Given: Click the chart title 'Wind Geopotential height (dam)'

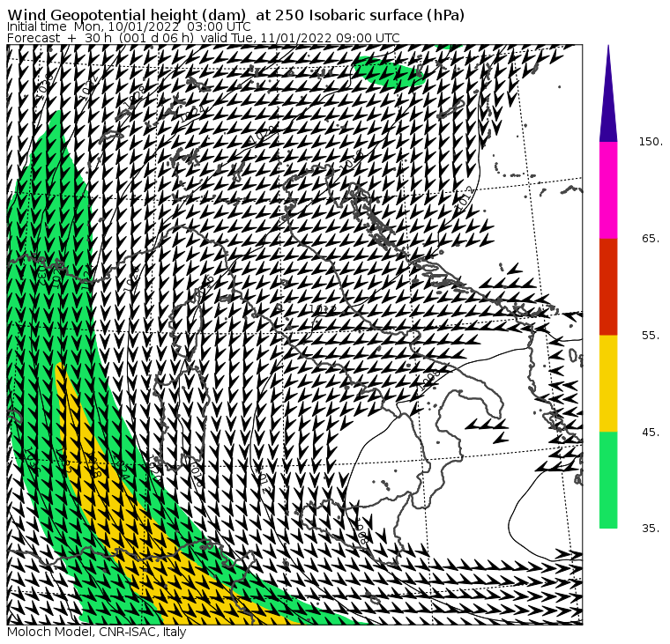Looking at the screenshot, I should 126,15.
